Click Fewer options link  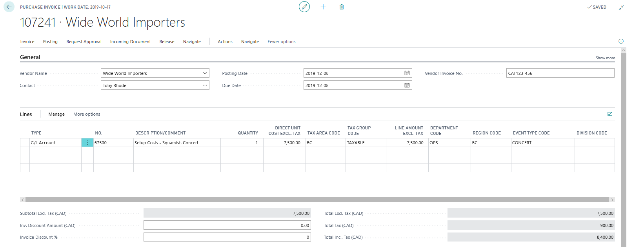281,42
